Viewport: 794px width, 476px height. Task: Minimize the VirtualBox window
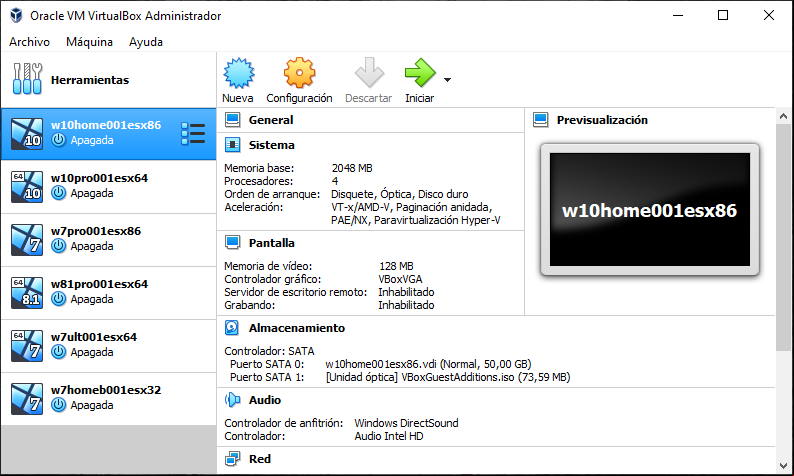(x=678, y=15)
